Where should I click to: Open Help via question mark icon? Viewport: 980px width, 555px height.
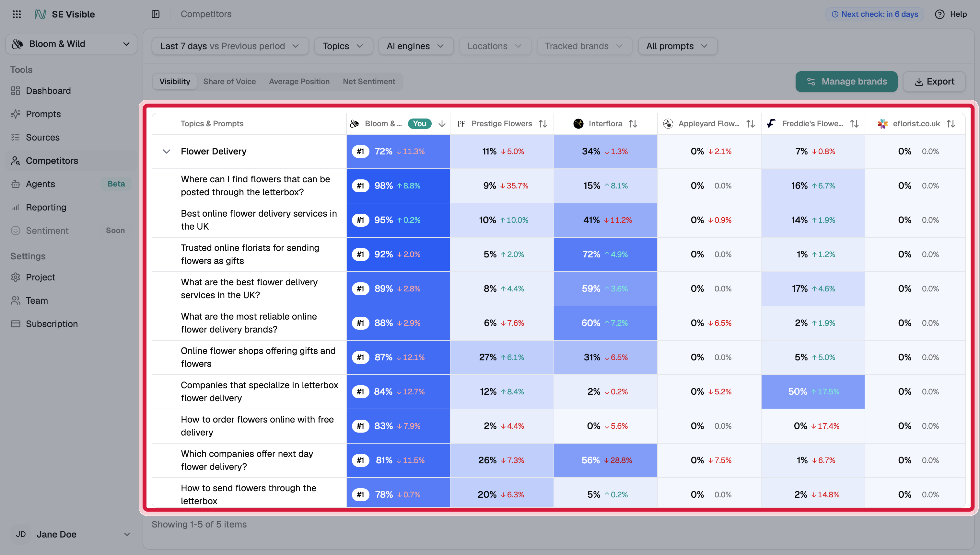click(939, 14)
